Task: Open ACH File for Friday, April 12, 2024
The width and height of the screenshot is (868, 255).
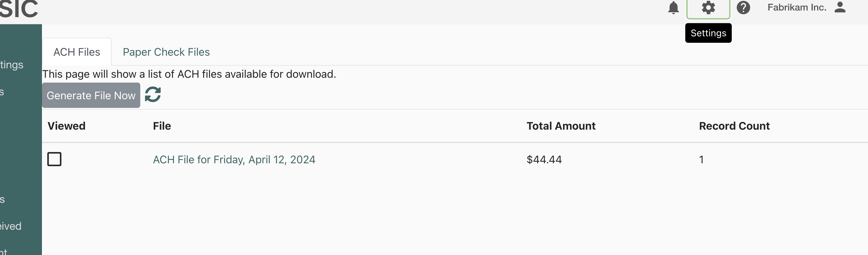Action: (234, 160)
